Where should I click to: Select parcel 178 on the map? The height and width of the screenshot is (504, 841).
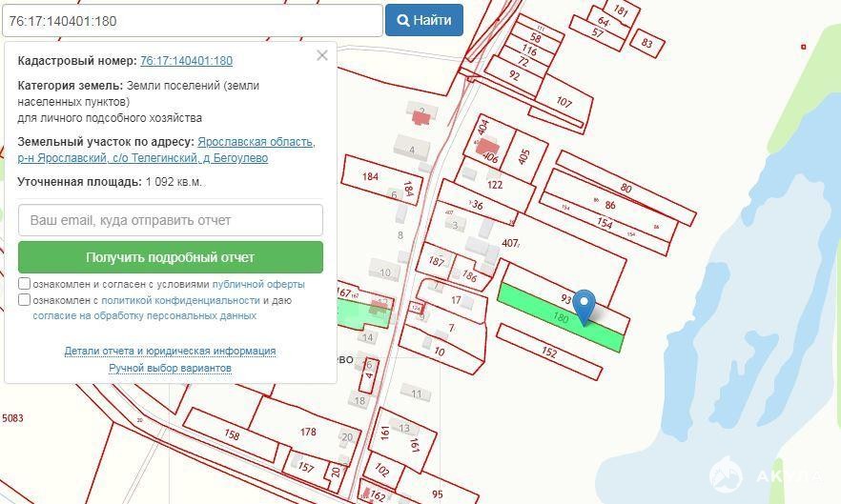307,431
